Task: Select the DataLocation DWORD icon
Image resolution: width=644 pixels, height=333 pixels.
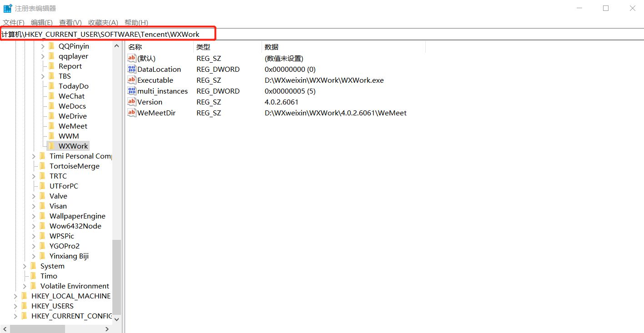Action: click(x=132, y=69)
